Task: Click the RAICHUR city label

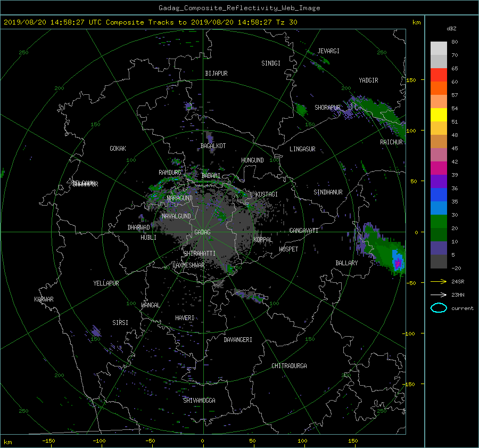Action: point(391,142)
